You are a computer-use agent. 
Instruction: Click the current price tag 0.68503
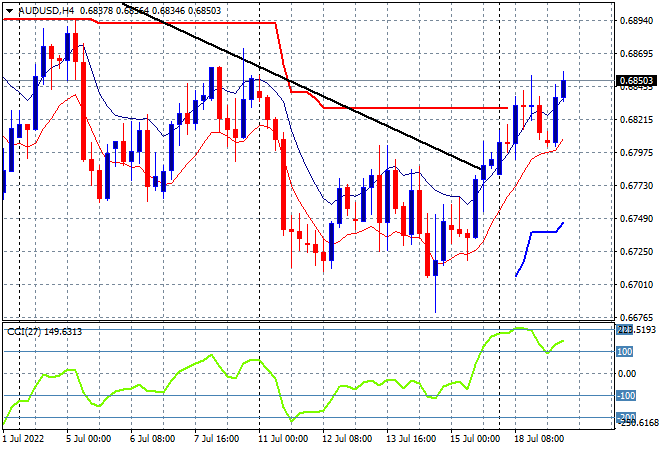point(636,80)
